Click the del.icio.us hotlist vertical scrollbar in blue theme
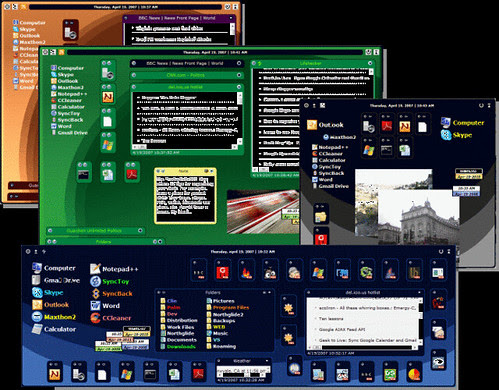This screenshot has height=390, width=499. (421, 322)
